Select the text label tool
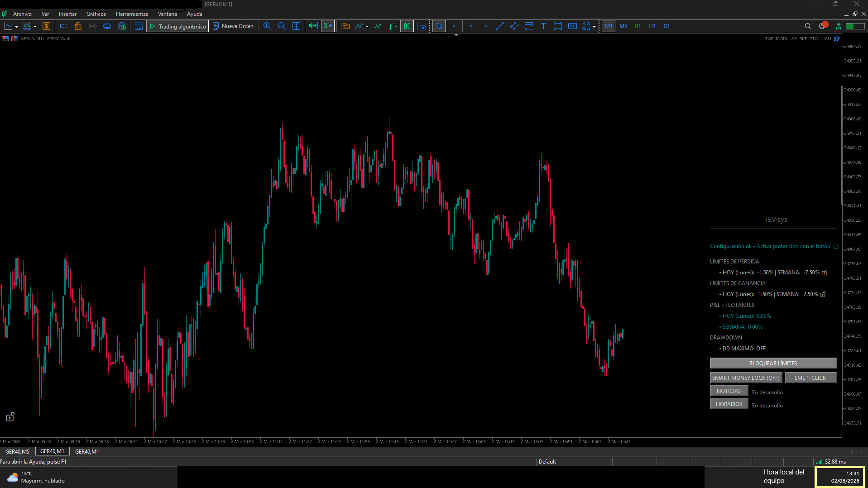Viewport: 868px width, 488px height. click(x=543, y=26)
